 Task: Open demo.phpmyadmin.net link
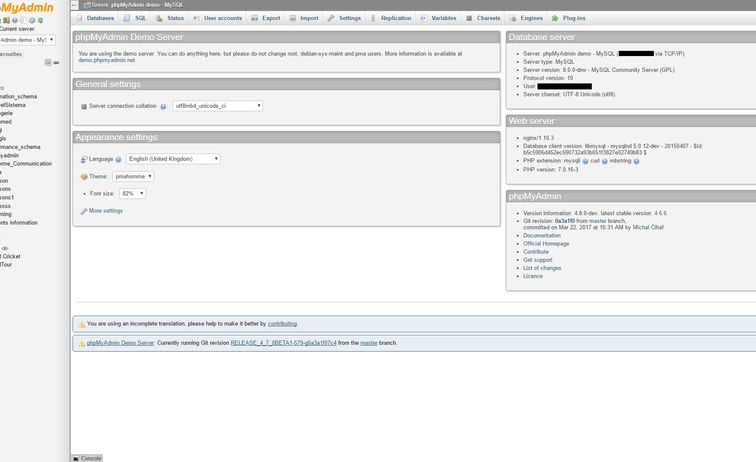tap(107, 60)
